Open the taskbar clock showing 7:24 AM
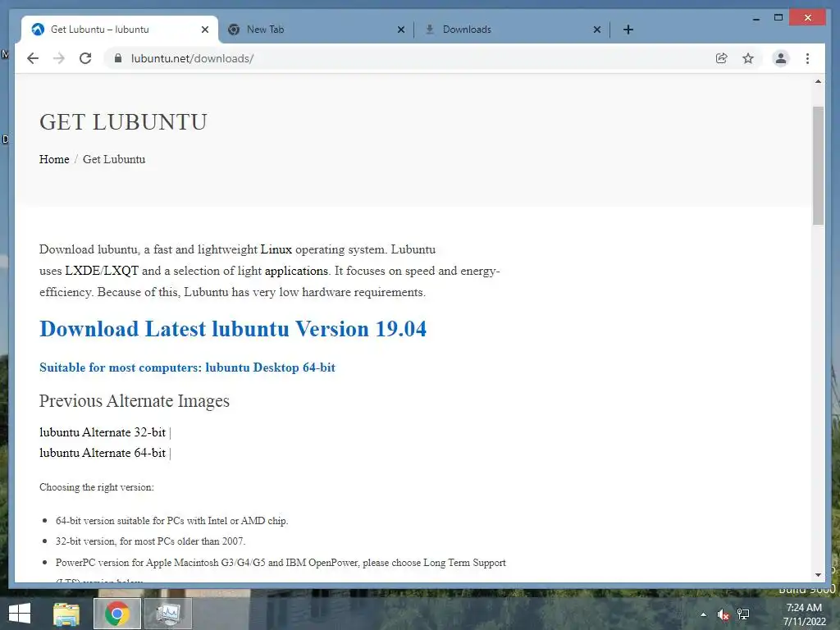 (804, 614)
